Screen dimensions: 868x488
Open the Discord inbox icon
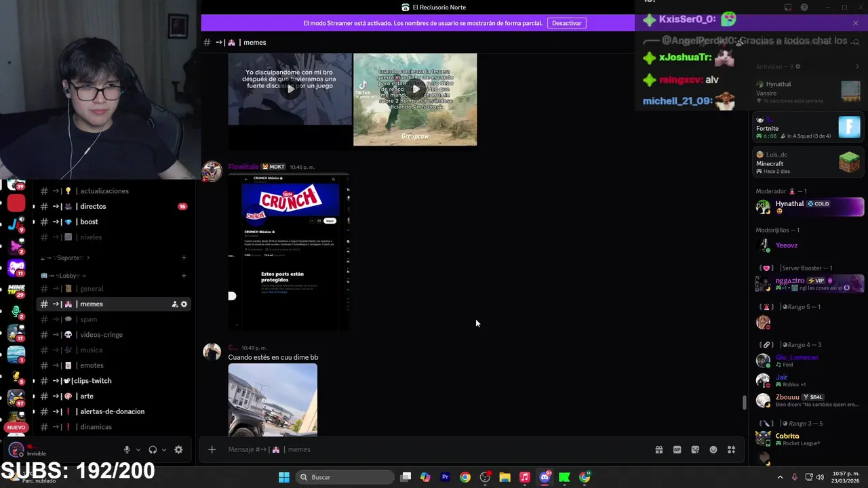click(788, 7)
